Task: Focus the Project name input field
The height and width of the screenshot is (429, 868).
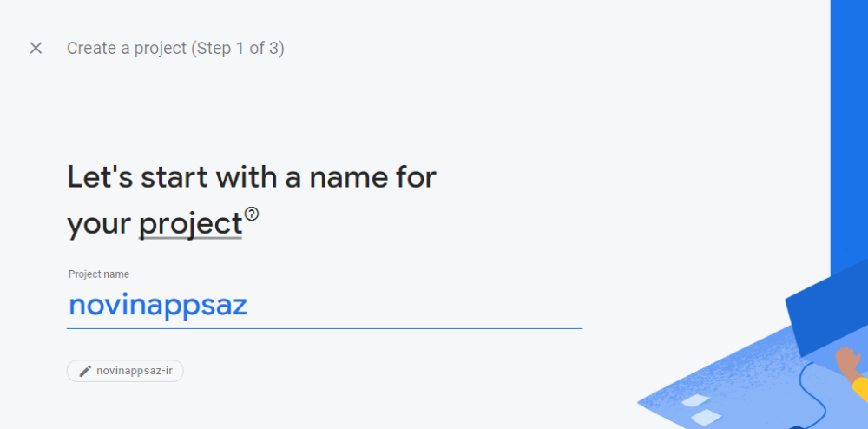Action: click(x=325, y=306)
